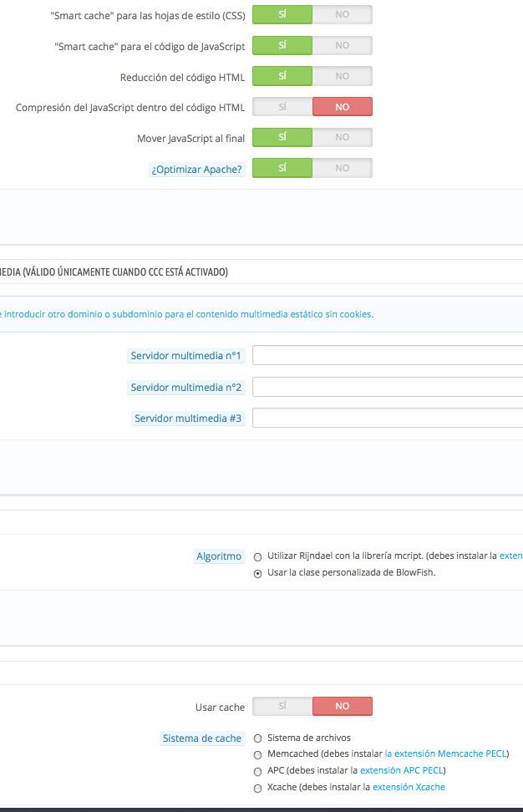
Task: Click NO for Compresión del JavaScript
Action: click(343, 107)
